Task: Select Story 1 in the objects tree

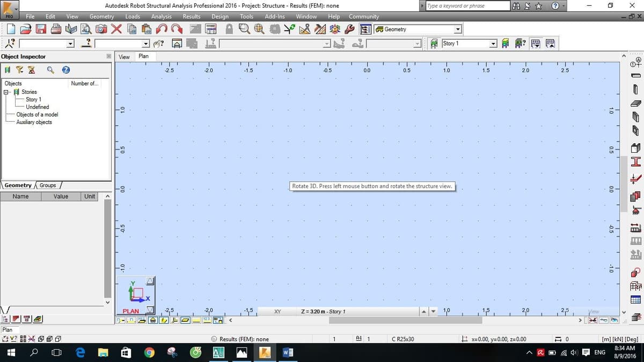Action: point(33,99)
